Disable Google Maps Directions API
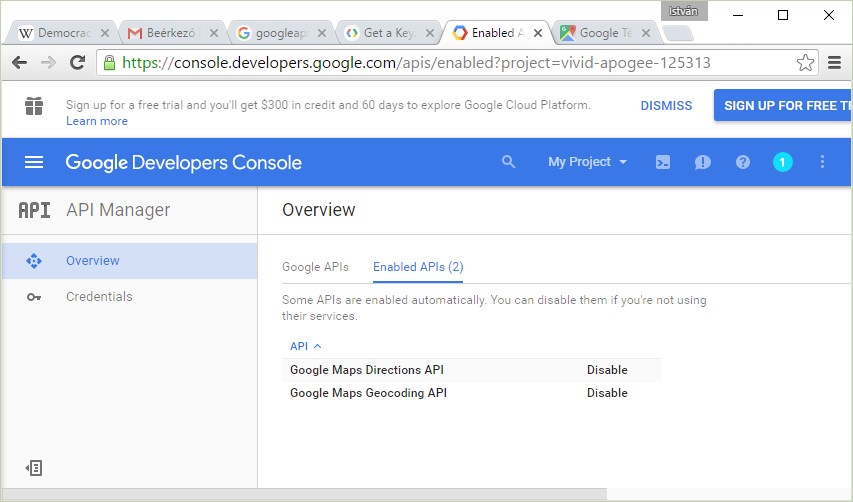 pos(607,370)
